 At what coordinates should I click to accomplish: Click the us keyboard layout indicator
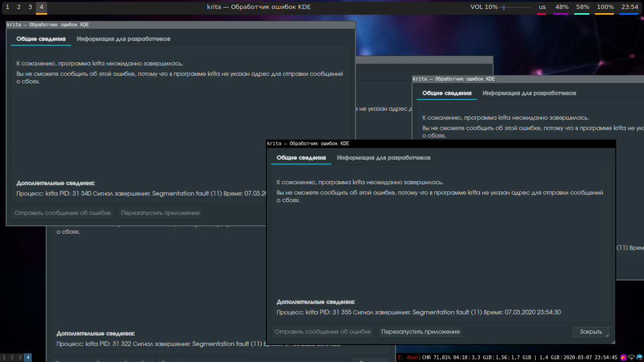(543, 7)
